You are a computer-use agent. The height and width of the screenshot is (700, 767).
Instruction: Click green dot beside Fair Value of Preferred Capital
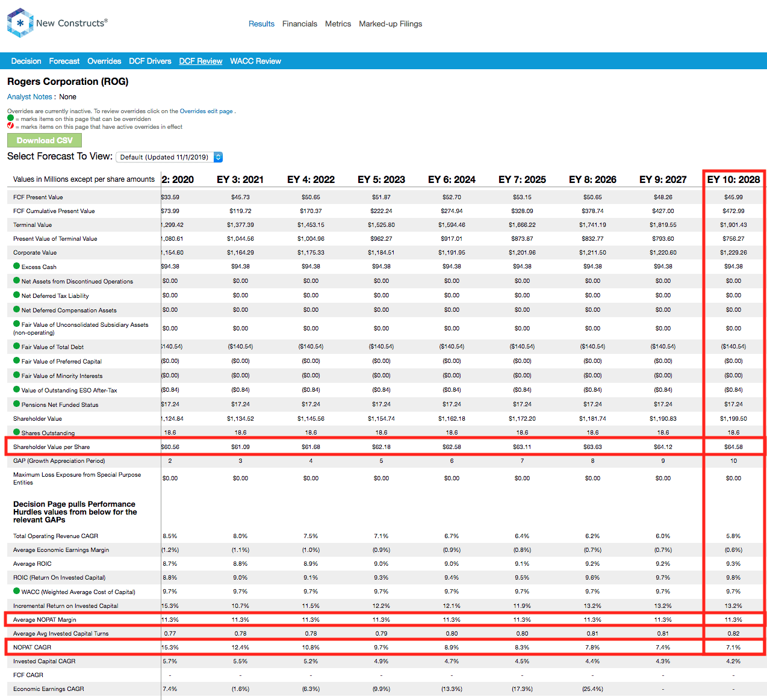coord(17,361)
